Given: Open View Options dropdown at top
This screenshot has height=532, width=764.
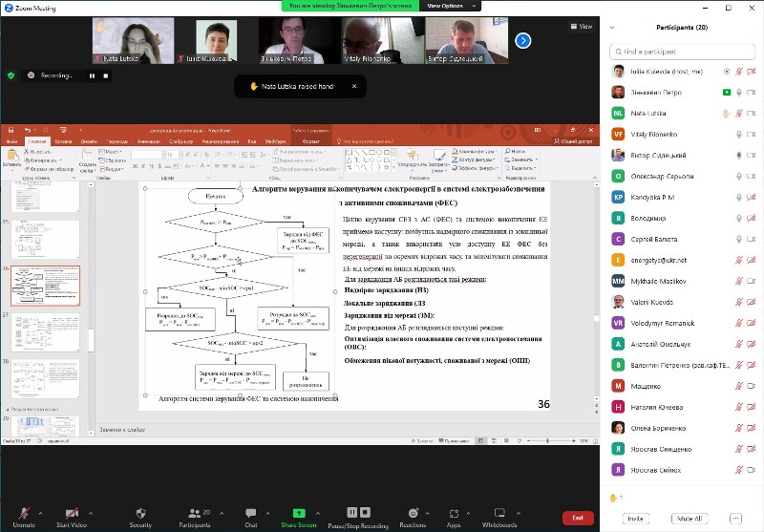Looking at the screenshot, I should coord(450,6).
